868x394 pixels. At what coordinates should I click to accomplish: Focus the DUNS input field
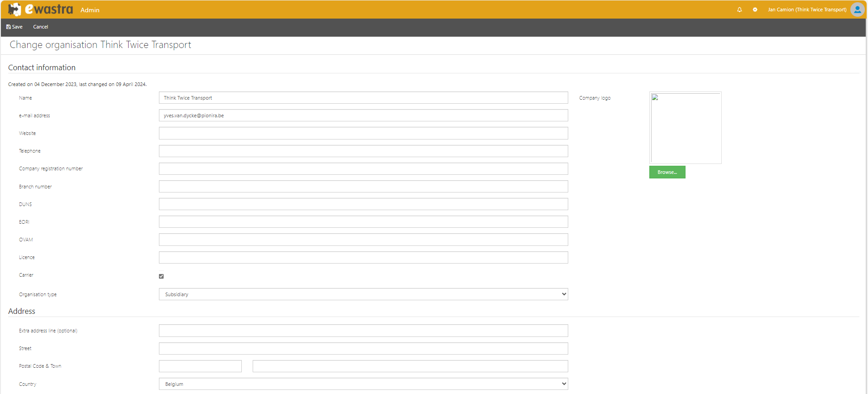[x=363, y=204]
